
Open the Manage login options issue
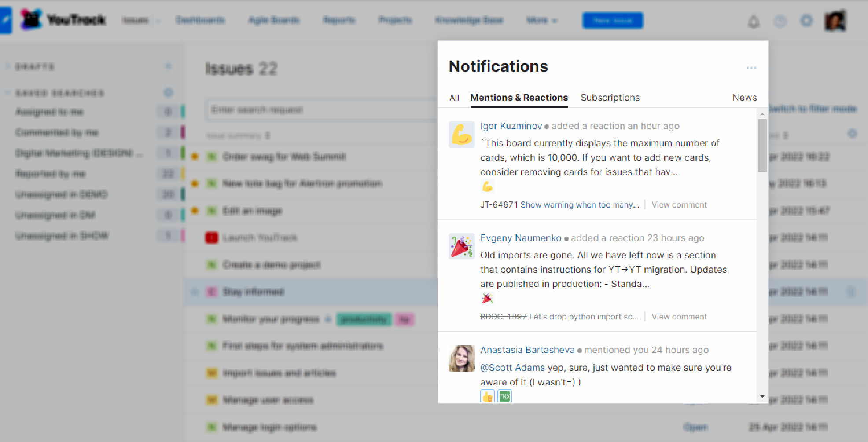coord(269,427)
